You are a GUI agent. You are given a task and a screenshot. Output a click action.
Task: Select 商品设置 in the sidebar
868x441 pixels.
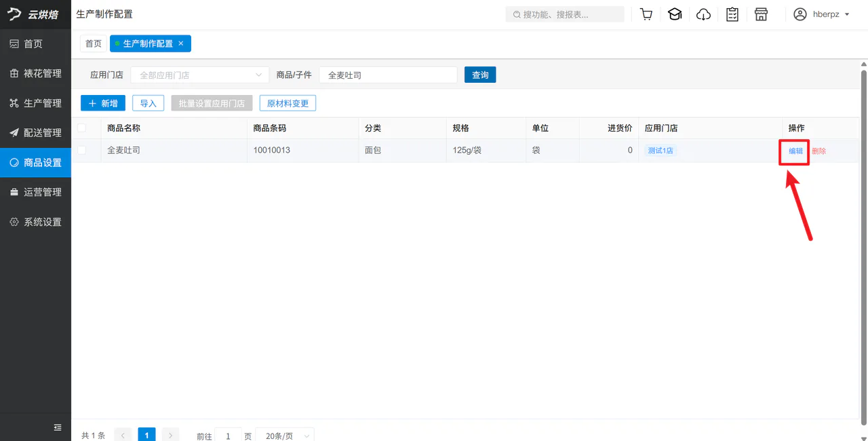click(x=35, y=163)
